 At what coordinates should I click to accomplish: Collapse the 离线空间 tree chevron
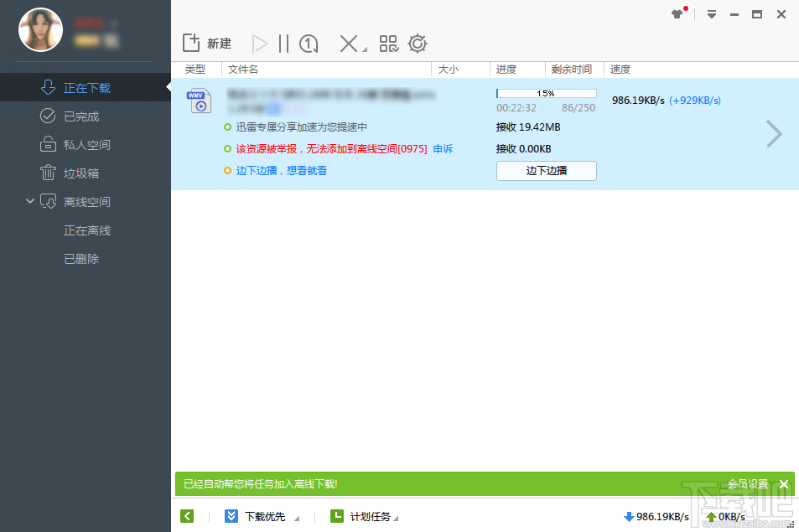point(30,201)
